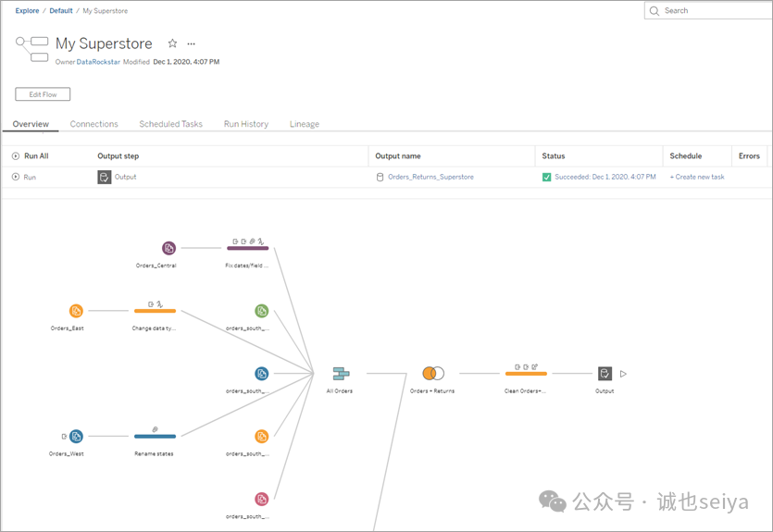Select the Orders_East input node
The height and width of the screenshot is (532, 773).
pos(76,311)
